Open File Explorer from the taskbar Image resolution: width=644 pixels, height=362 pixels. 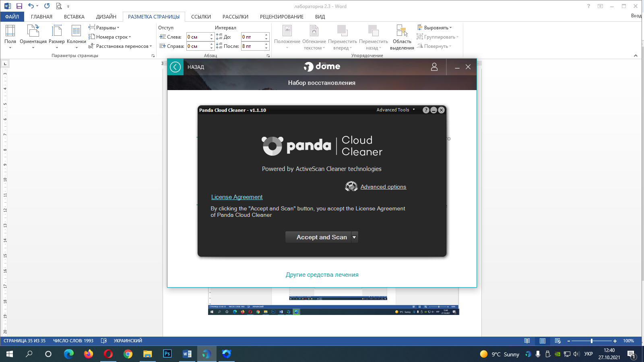pyautogui.click(x=148, y=354)
